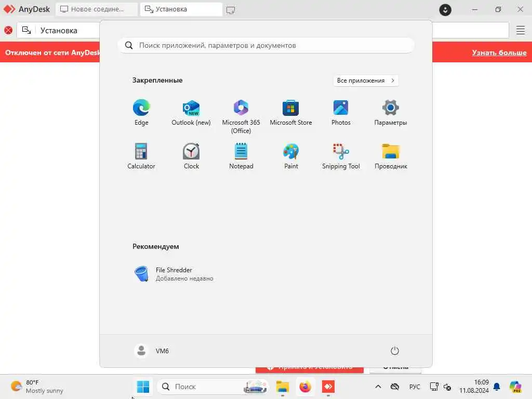Open AnyDesk hamburger main menu
Screen dimensions: 532x399
pos(521,30)
